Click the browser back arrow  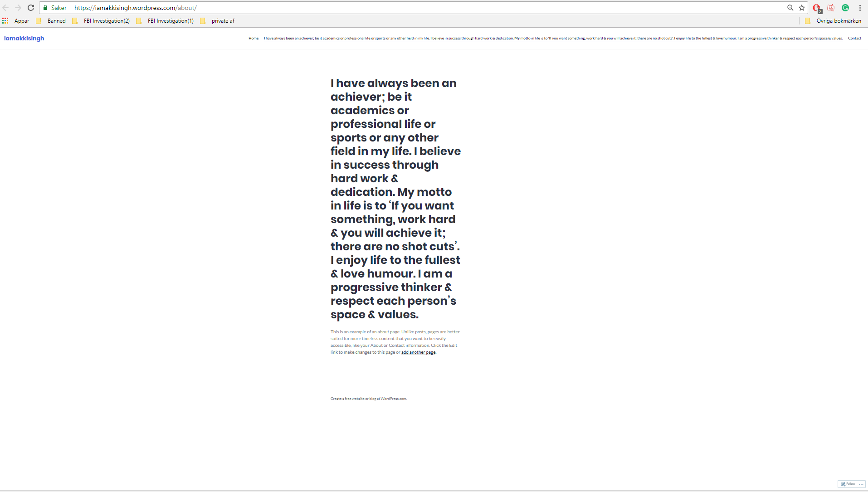pos(6,8)
